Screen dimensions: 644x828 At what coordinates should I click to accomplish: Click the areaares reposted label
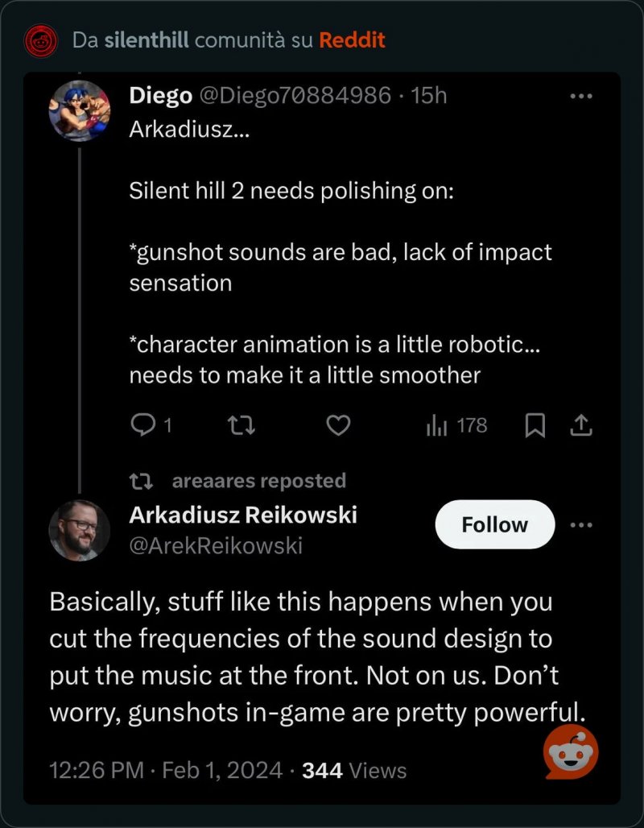(x=258, y=481)
